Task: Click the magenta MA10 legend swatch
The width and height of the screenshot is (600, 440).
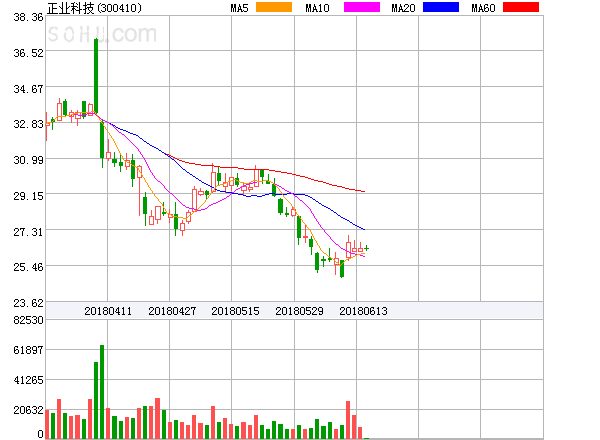Action: coord(362,7)
